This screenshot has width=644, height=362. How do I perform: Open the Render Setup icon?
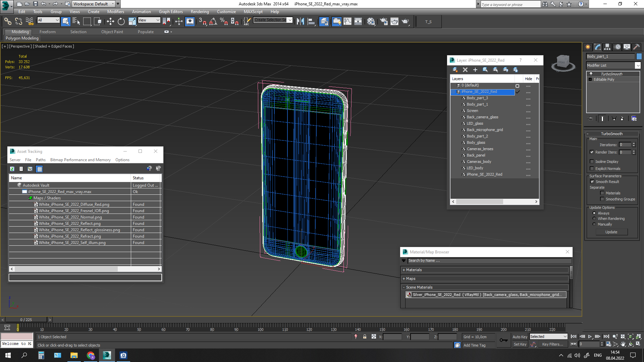tap(383, 21)
